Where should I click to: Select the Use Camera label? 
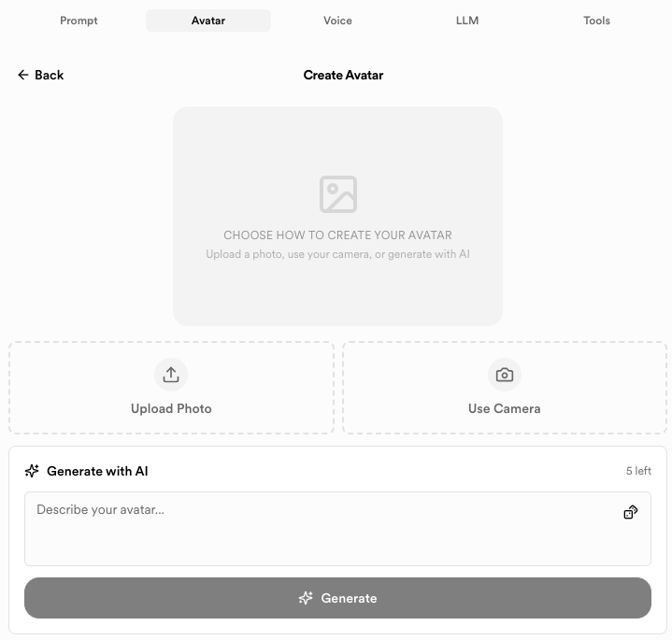[505, 408]
